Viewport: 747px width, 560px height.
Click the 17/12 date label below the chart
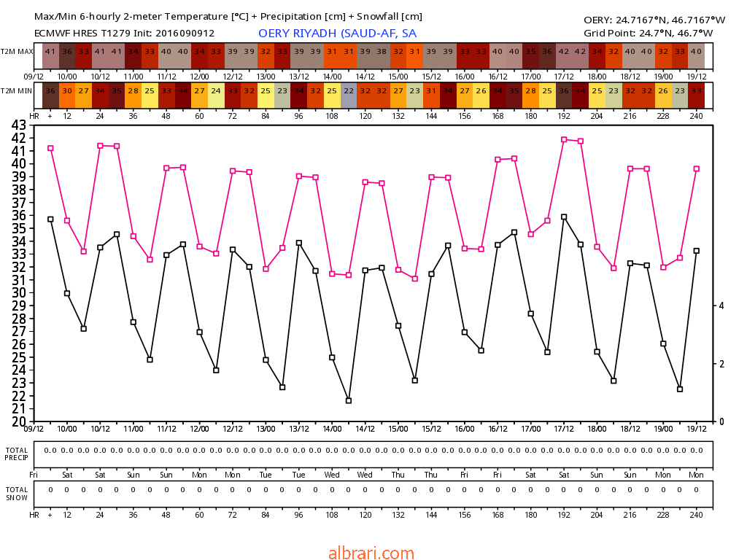(564, 429)
